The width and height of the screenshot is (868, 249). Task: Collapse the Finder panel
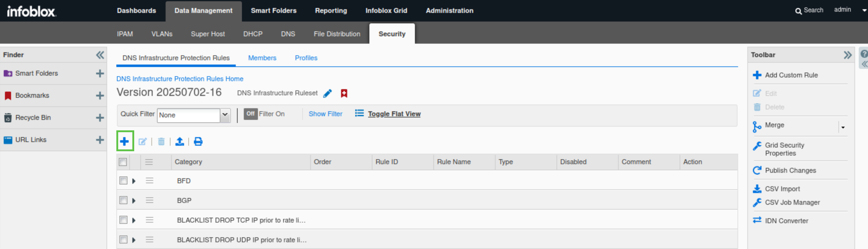[x=100, y=55]
